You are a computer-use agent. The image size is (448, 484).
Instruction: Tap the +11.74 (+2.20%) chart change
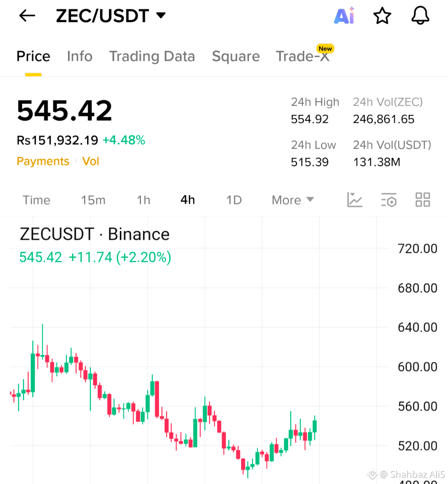(x=120, y=257)
